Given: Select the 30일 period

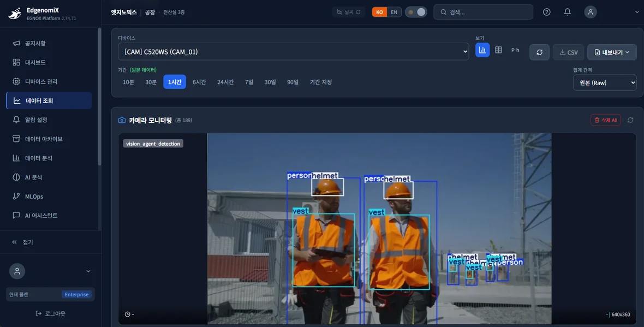Looking at the screenshot, I should 270,82.
